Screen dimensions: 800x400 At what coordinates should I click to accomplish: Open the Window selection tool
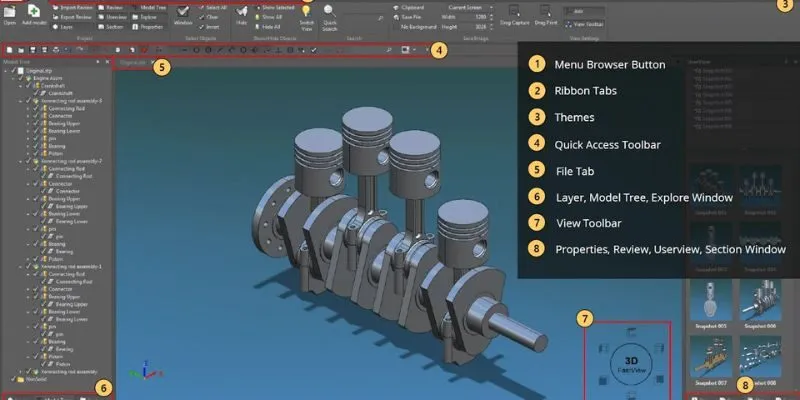click(x=183, y=12)
